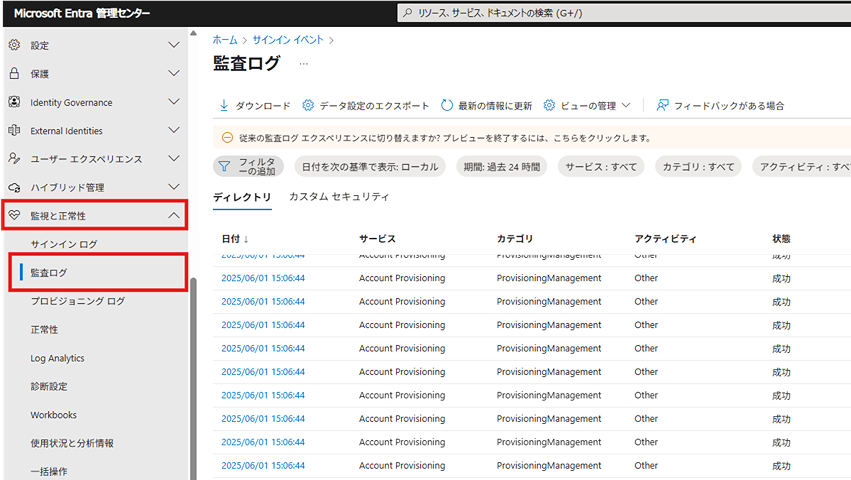Open the 日付を次の基準で表示 filter
Viewport: 851px width, 480px height.
370,167
